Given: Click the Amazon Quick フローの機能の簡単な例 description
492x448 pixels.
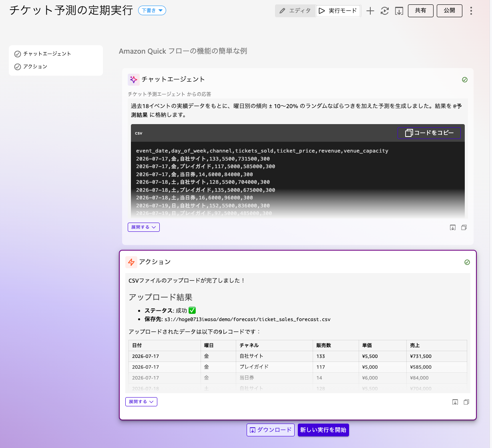Looking at the screenshot, I should pyautogui.click(x=183, y=51).
